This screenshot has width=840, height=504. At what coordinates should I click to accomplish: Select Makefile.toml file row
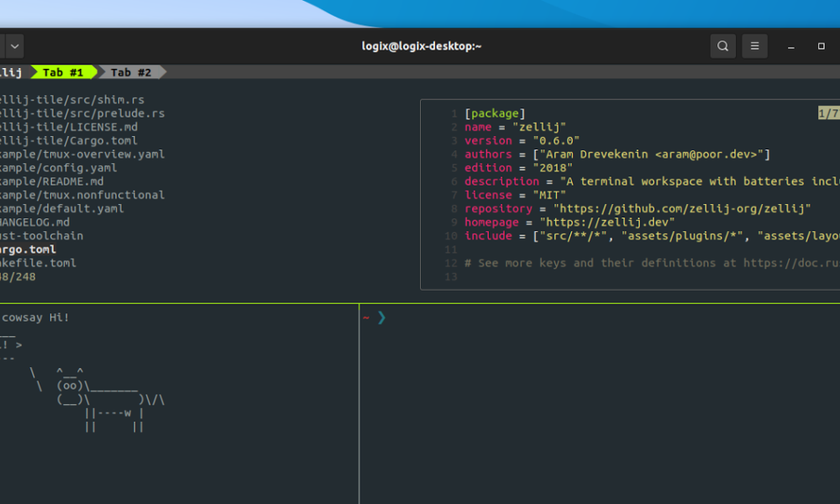click(x=38, y=263)
